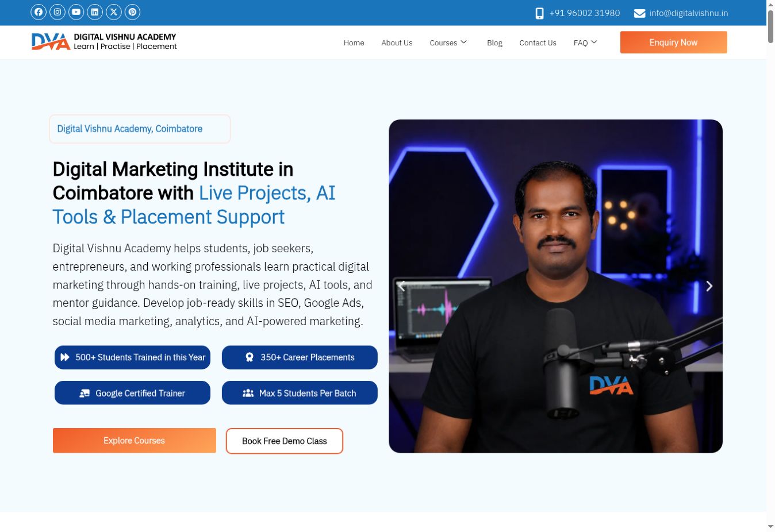Show the previous slide with left arrow

coord(402,286)
